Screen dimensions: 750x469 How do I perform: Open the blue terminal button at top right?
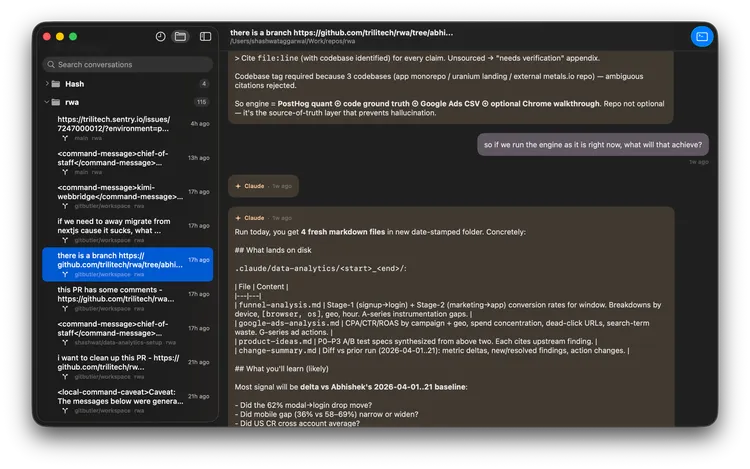click(702, 37)
